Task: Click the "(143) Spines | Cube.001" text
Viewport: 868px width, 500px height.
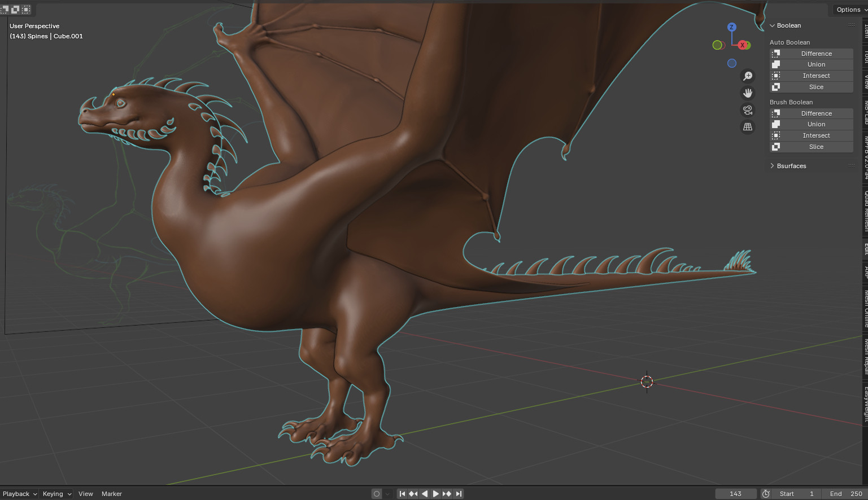Action: click(46, 36)
